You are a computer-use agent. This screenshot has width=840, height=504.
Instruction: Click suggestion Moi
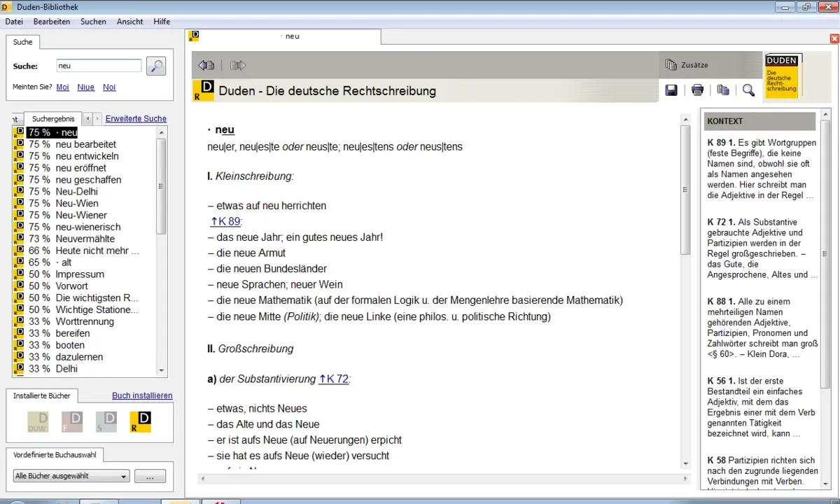[x=63, y=87]
